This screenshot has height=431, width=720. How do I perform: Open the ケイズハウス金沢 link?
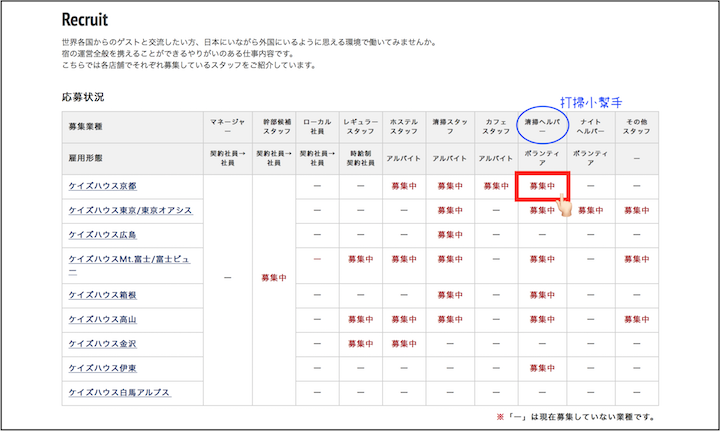[102, 344]
